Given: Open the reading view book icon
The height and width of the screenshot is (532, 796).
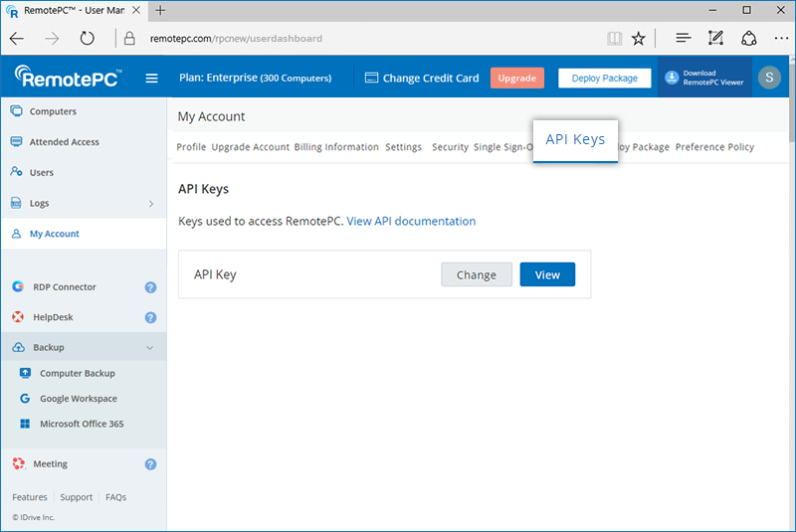Looking at the screenshot, I should click(614, 39).
